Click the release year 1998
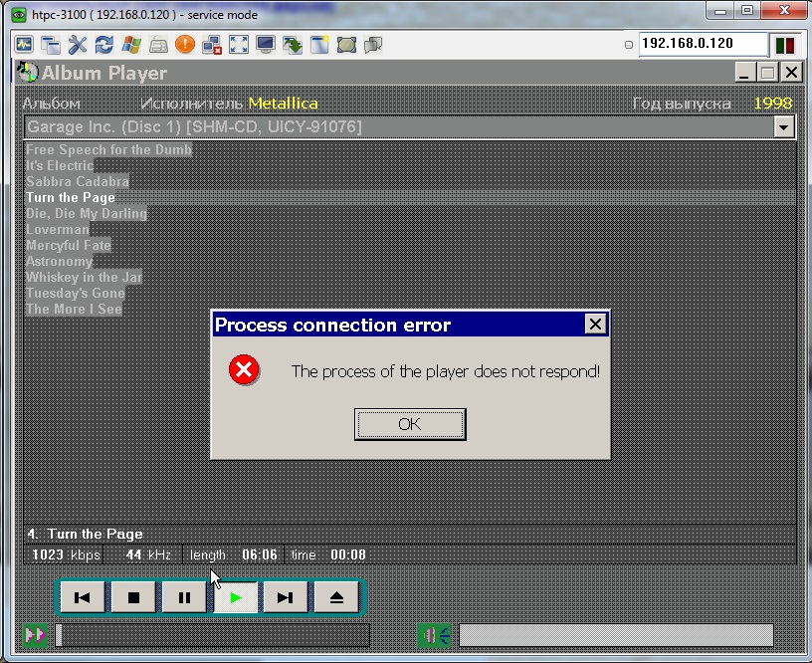The height and width of the screenshot is (663, 812). (772, 104)
